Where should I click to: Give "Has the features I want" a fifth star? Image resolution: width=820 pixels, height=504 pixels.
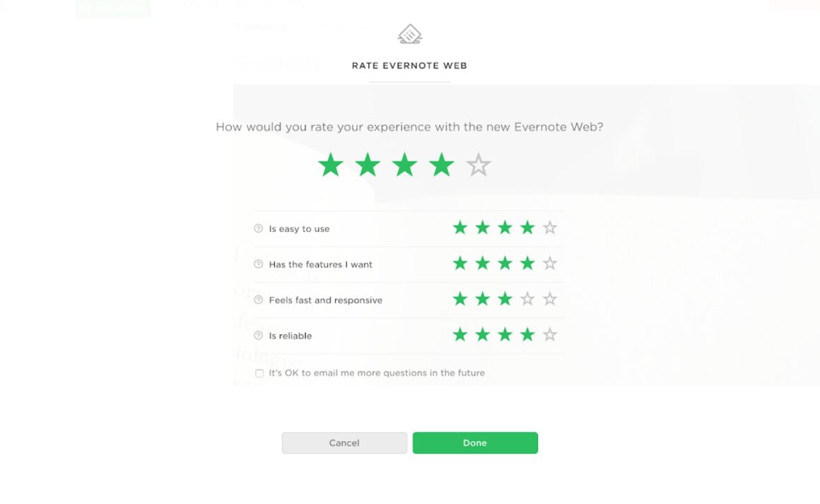click(x=550, y=263)
